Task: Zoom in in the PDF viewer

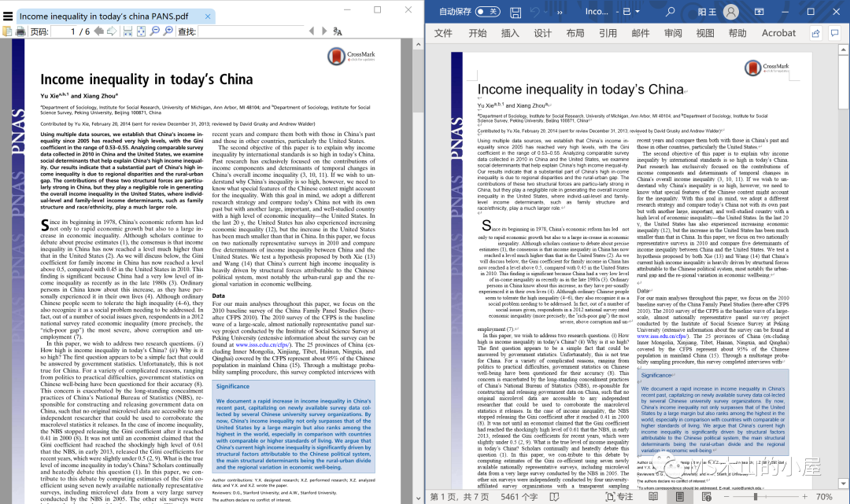Action: pos(168,31)
